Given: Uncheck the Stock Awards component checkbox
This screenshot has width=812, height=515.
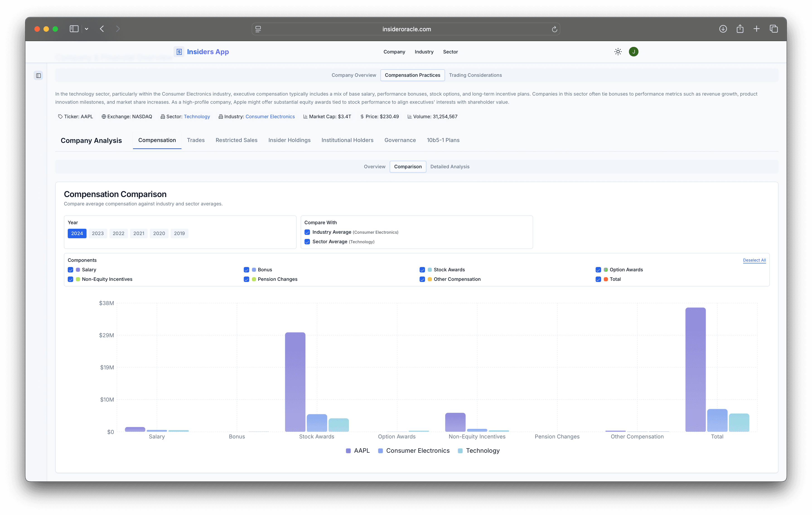Looking at the screenshot, I should tap(422, 270).
